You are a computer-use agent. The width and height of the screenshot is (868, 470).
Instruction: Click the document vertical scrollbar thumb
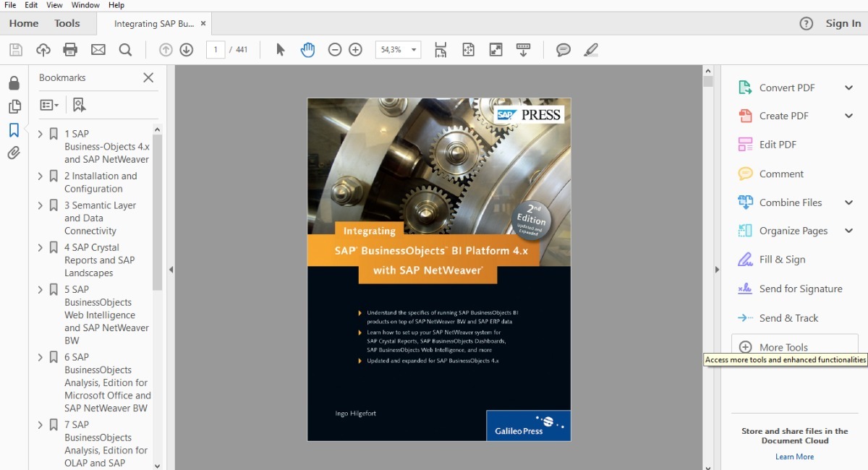tap(708, 80)
